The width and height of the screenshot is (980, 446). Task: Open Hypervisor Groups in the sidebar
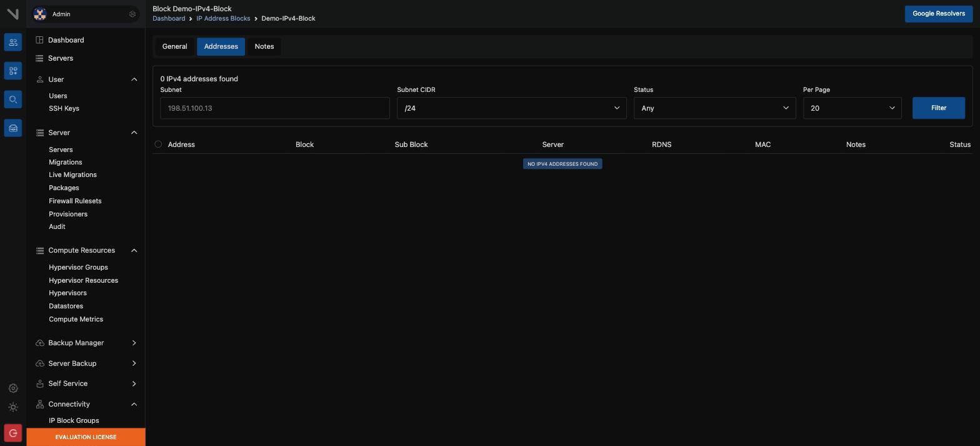(78, 268)
